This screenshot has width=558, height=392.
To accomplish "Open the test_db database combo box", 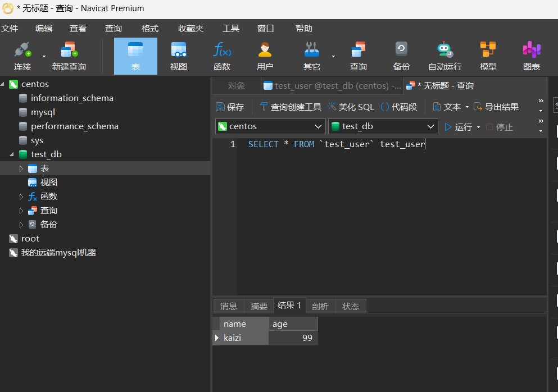I will click(x=383, y=126).
